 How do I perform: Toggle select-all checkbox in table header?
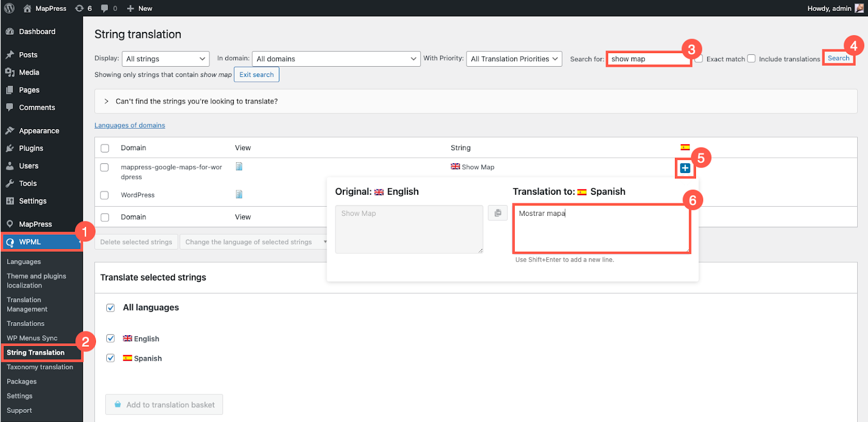[105, 148]
